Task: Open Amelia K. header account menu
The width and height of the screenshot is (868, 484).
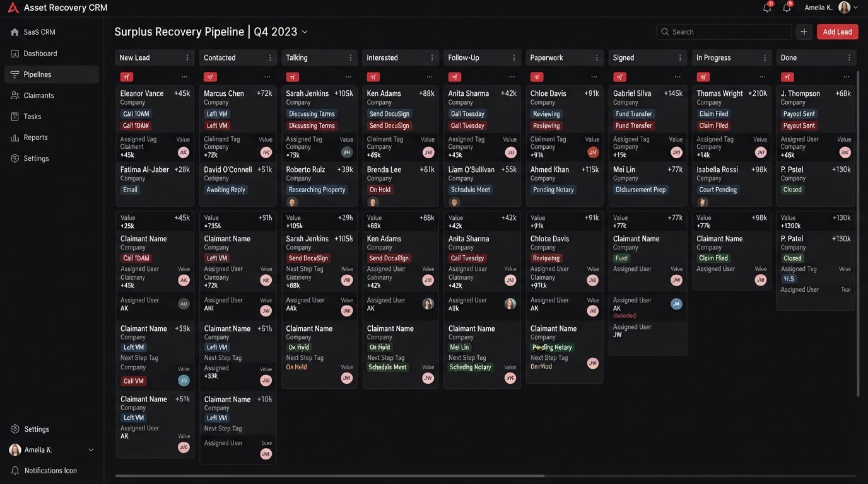Action: (x=831, y=8)
